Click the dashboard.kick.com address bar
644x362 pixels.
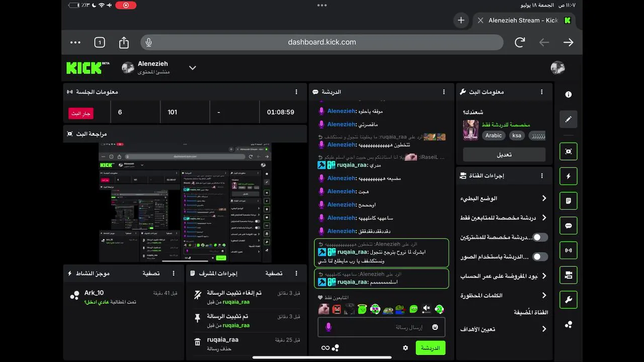pyautogui.click(x=322, y=42)
